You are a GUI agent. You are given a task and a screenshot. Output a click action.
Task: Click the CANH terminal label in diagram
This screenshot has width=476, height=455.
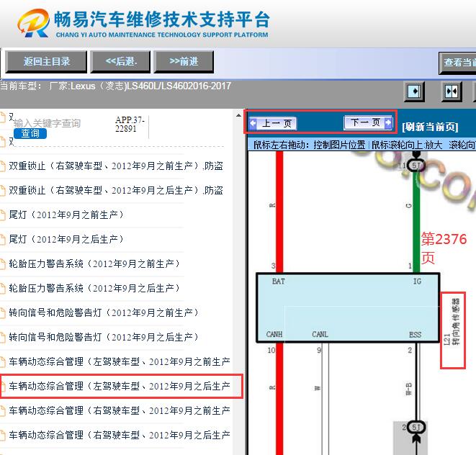[274, 334]
